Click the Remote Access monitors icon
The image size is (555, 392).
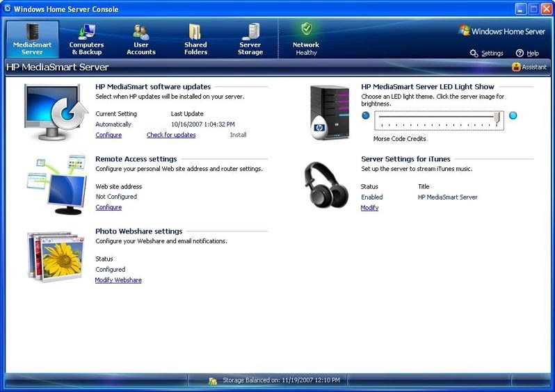coord(56,184)
